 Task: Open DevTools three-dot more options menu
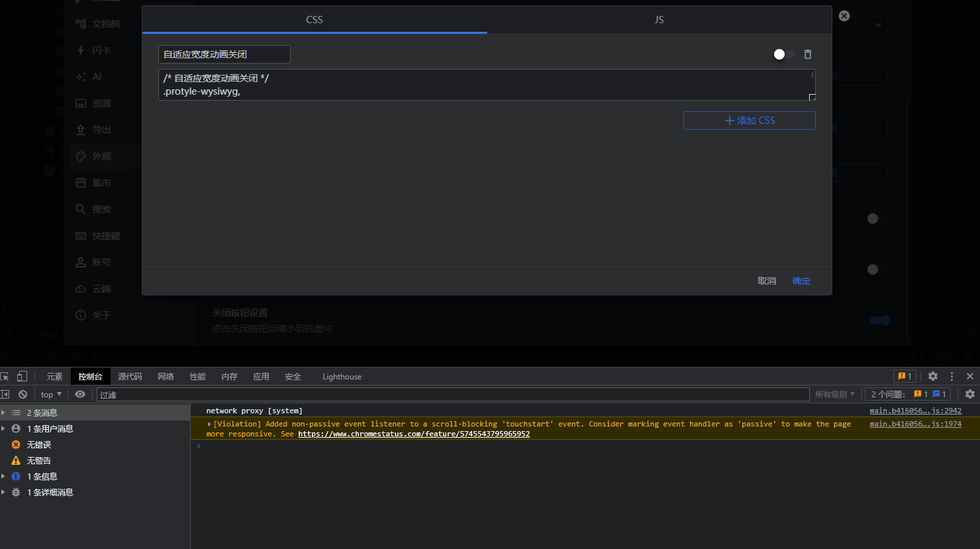click(x=952, y=376)
